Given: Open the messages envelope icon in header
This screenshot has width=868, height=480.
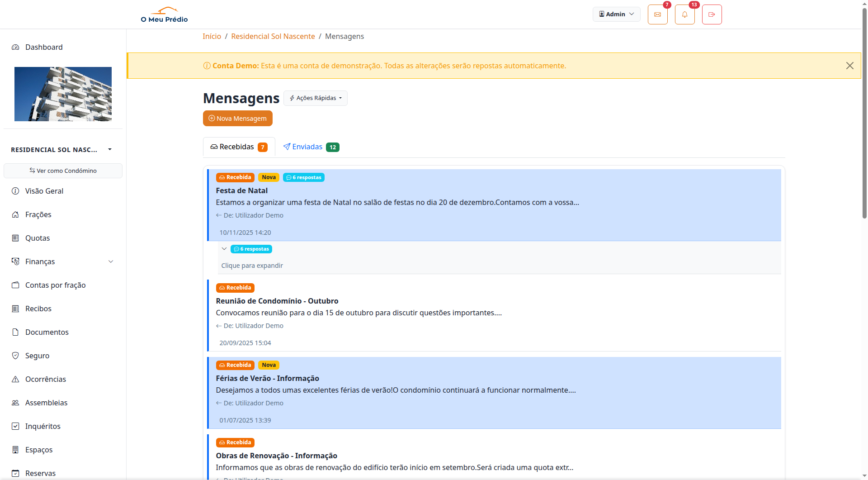Looking at the screenshot, I should pyautogui.click(x=657, y=14).
